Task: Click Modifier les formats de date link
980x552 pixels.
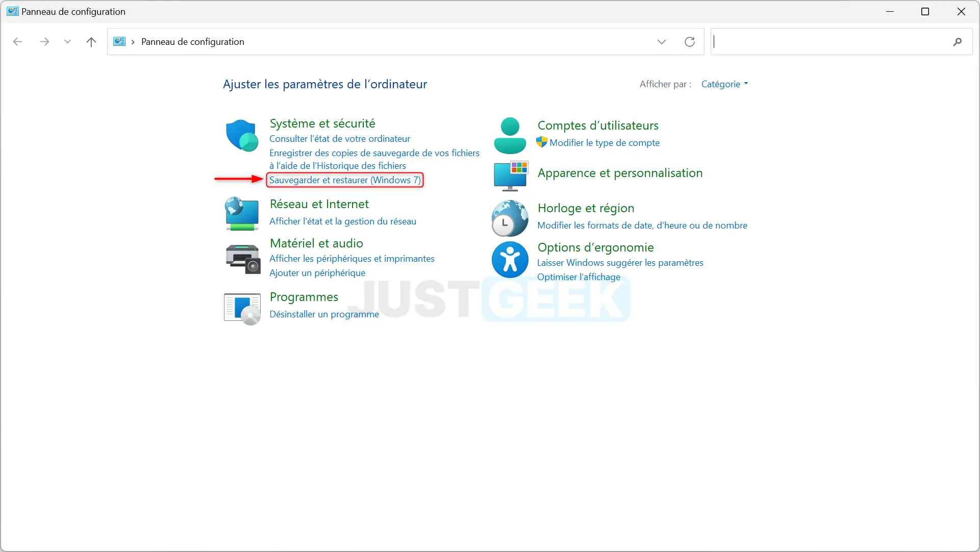Action: pos(642,225)
